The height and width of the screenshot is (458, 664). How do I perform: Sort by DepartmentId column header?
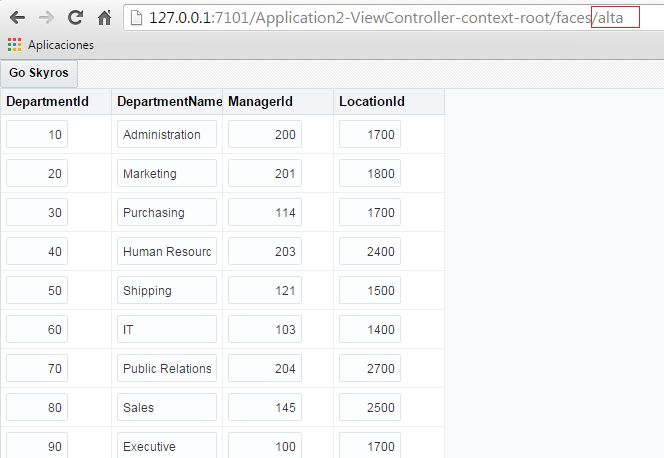(x=48, y=101)
